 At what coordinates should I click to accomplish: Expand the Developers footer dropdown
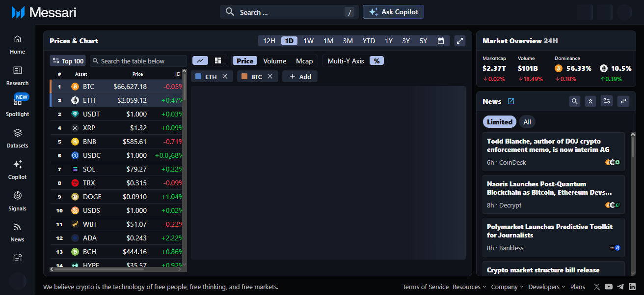(547, 287)
